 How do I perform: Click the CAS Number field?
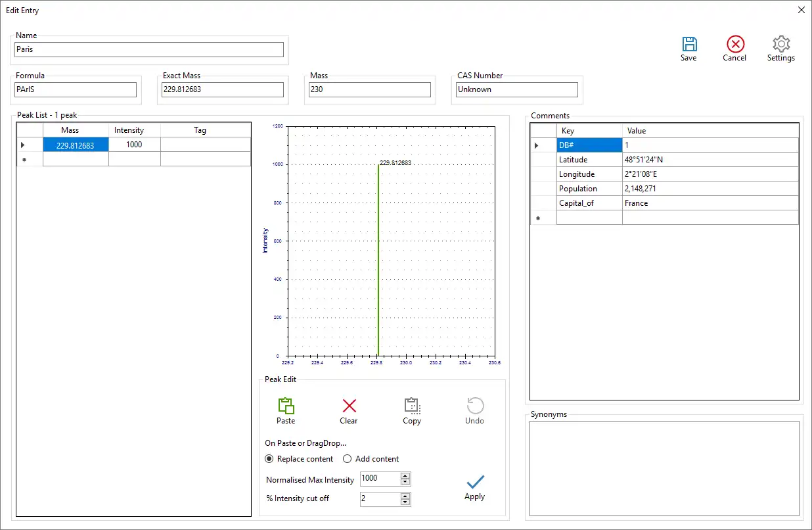pos(517,89)
